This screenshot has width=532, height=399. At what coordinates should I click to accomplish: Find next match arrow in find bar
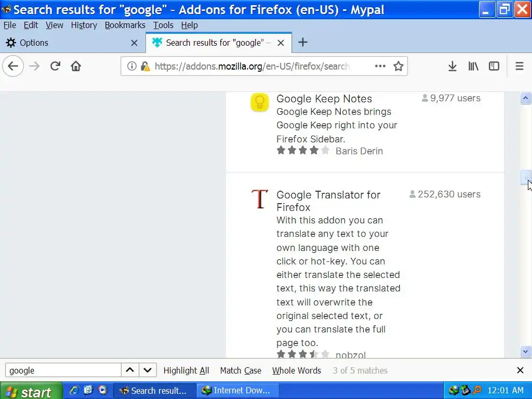[148, 370]
